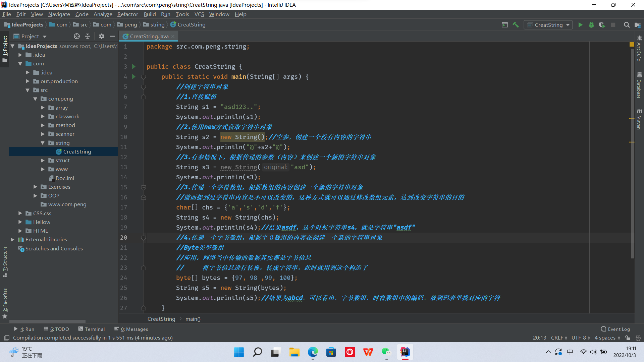Click Locate/Scroll from Source target icon
The height and width of the screenshot is (362, 644).
[x=77, y=36]
